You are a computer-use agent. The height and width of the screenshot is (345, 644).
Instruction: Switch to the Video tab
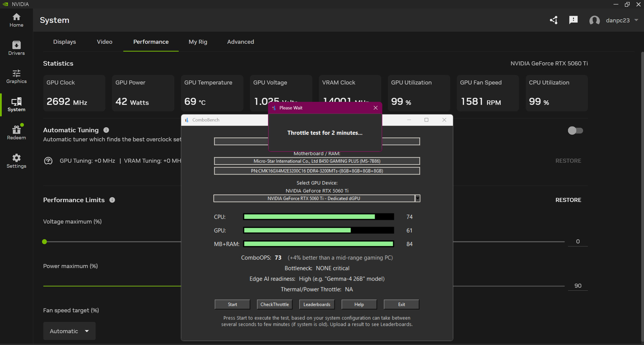point(105,42)
